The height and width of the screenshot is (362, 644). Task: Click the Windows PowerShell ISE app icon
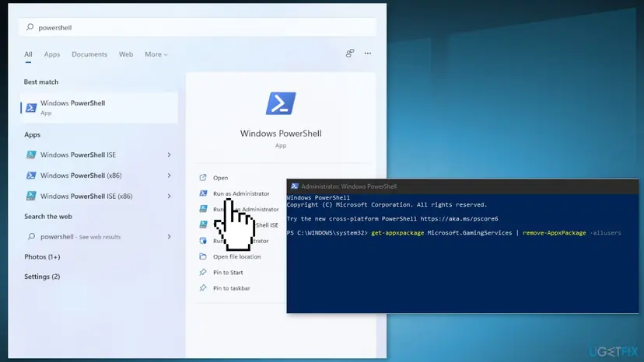click(31, 155)
